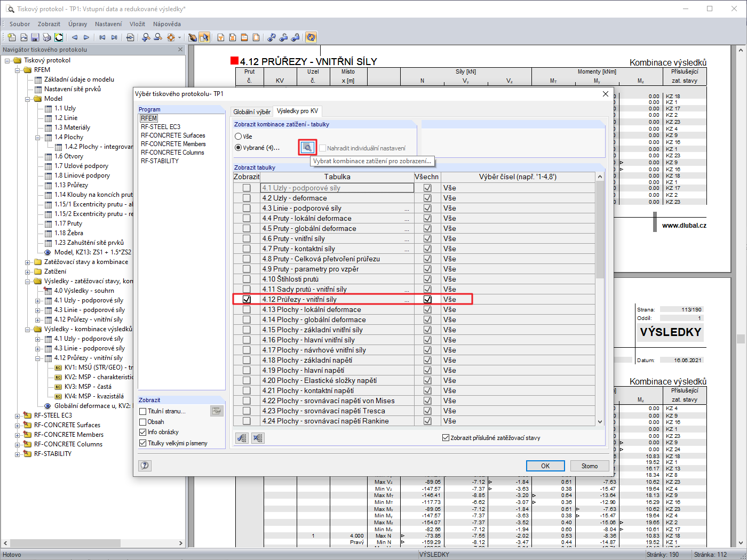The height and width of the screenshot is (560, 747).
Task: Click the help question mark icon in dialog
Action: (x=145, y=466)
